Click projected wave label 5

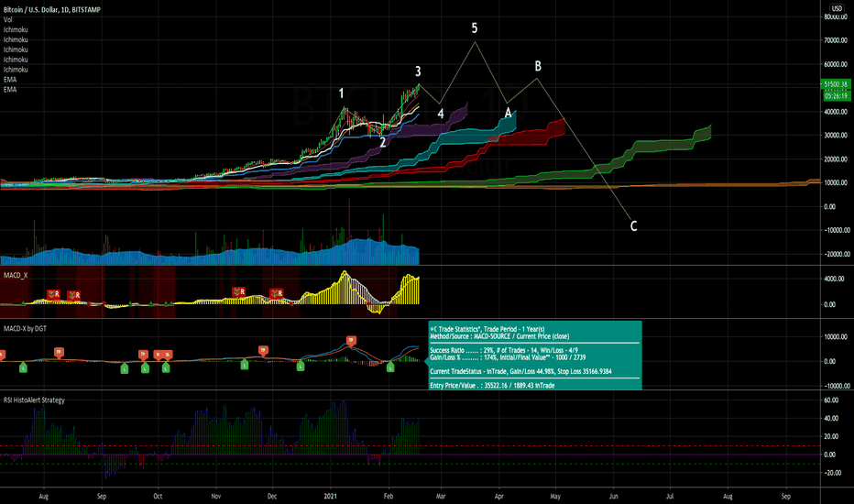pos(475,27)
